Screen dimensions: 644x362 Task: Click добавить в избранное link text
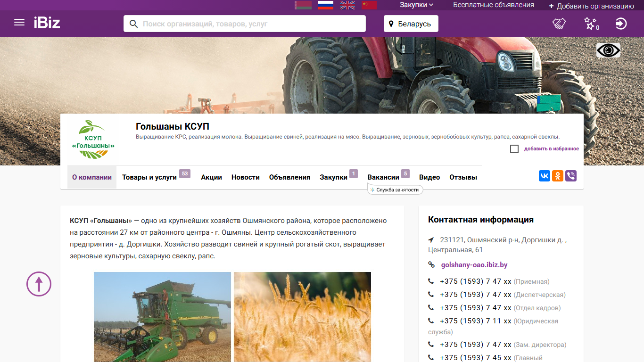pos(552,149)
